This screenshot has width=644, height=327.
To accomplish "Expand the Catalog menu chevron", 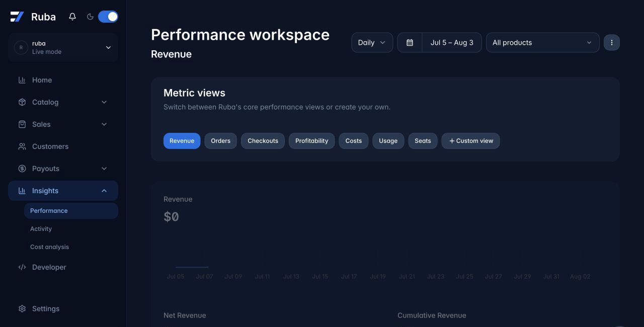I will (104, 102).
